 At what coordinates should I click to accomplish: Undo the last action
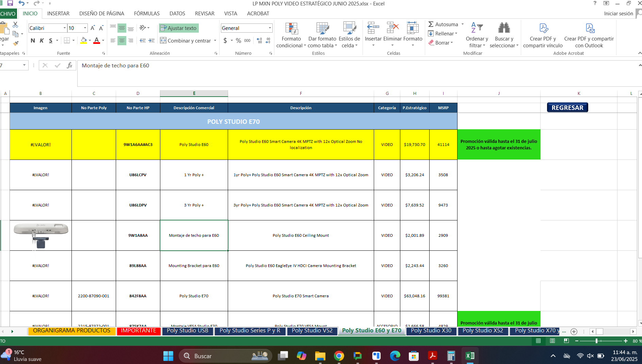[21, 3]
